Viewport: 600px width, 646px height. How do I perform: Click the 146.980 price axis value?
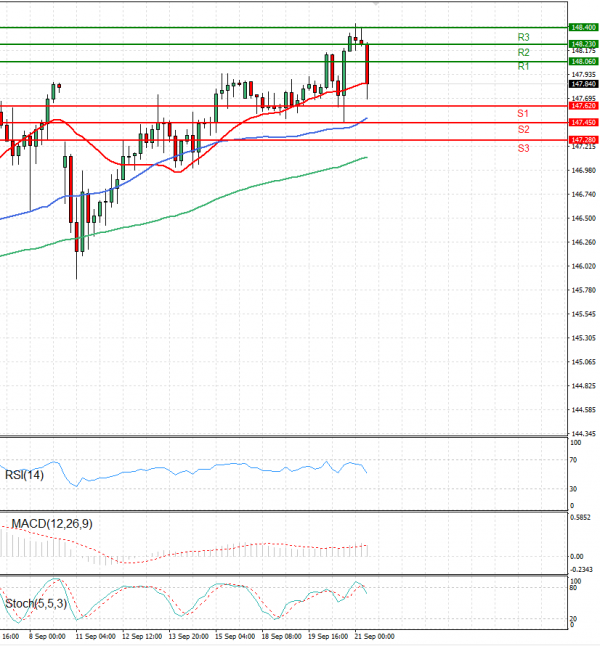click(584, 171)
